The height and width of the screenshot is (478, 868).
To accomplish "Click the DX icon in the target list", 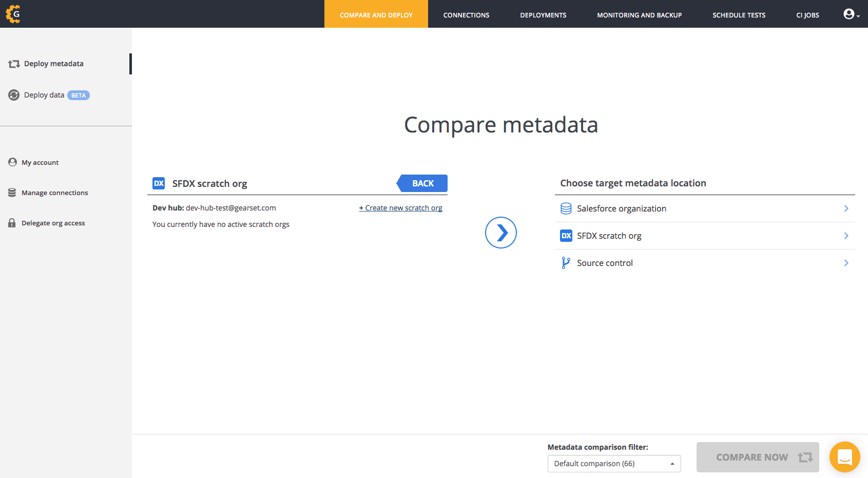I will (566, 236).
